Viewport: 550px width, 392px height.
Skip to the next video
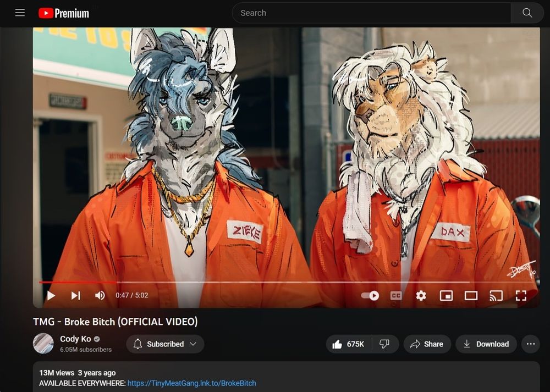(76, 295)
